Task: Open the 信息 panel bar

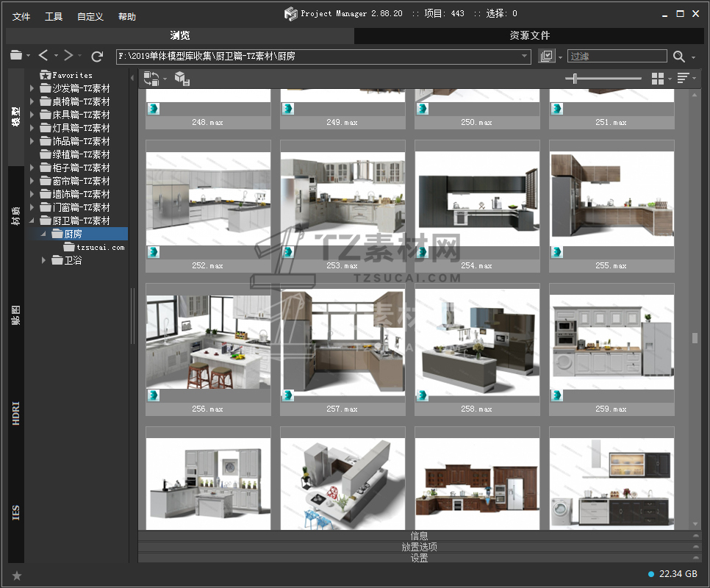Action: click(419, 536)
